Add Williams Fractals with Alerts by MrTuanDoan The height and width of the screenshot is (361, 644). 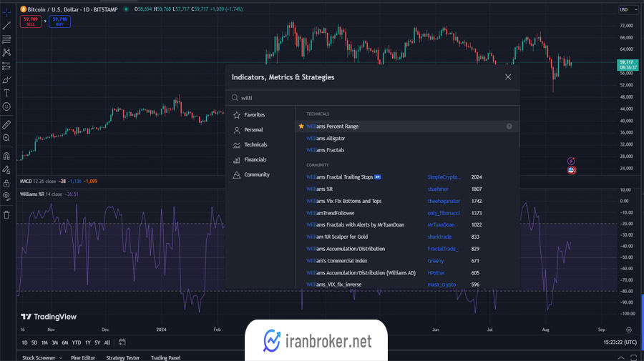click(355, 224)
